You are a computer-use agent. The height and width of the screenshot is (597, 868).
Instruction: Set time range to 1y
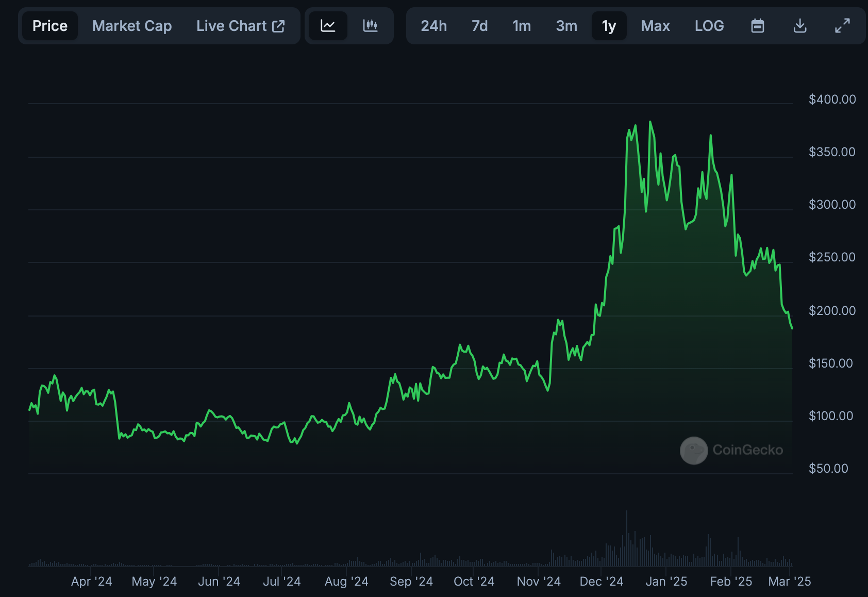coord(609,26)
